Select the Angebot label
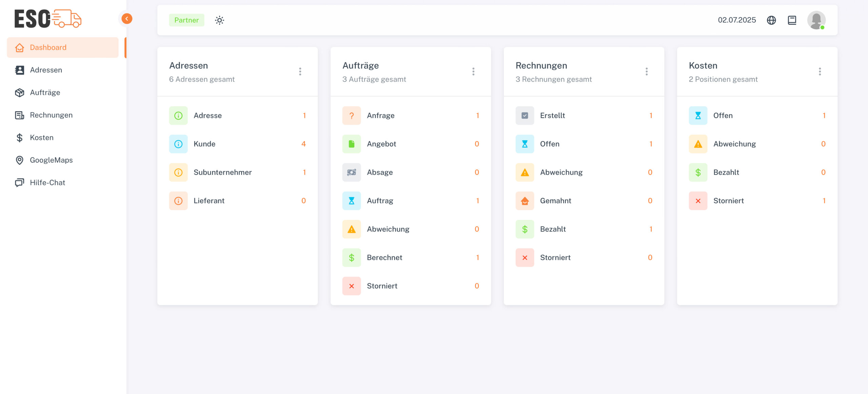Screen dimensions: 868x394 pyautogui.click(x=381, y=144)
